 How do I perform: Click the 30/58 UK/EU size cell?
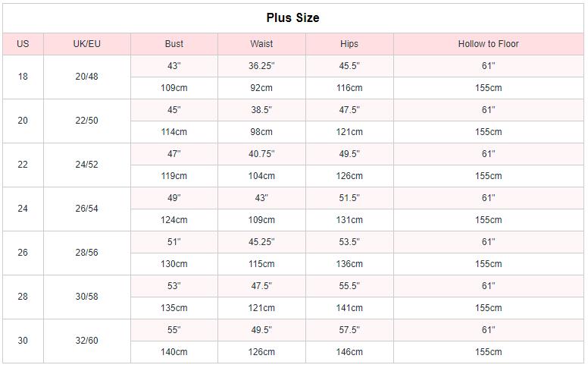coord(86,297)
